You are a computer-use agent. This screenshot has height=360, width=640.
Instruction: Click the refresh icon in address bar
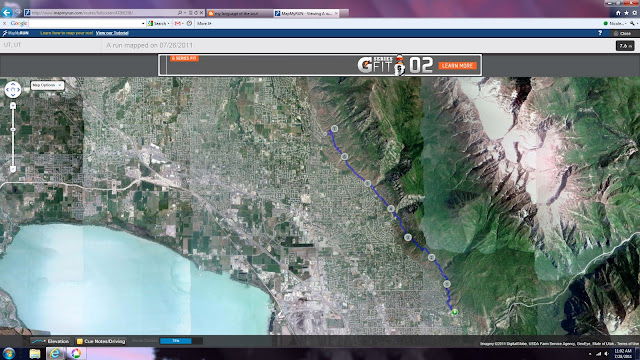pos(196,13)
